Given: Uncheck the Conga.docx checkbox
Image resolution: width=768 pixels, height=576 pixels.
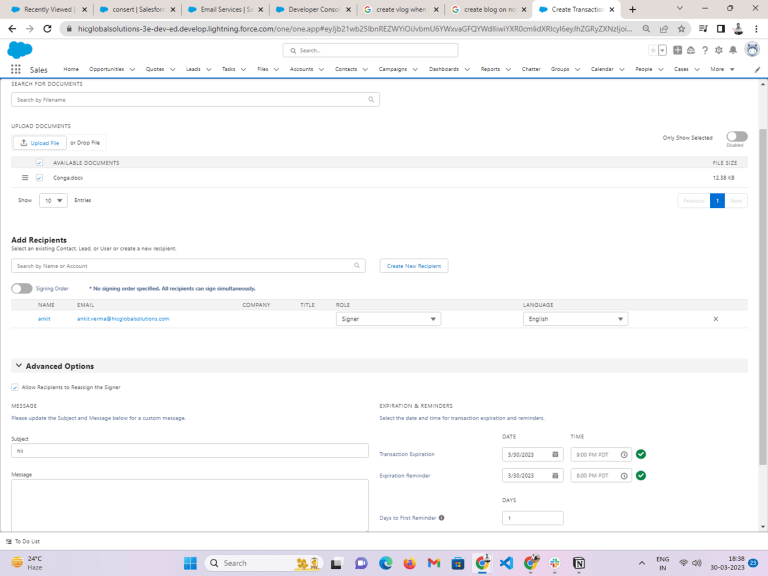Looking at the screenshot, I should 39,178.
